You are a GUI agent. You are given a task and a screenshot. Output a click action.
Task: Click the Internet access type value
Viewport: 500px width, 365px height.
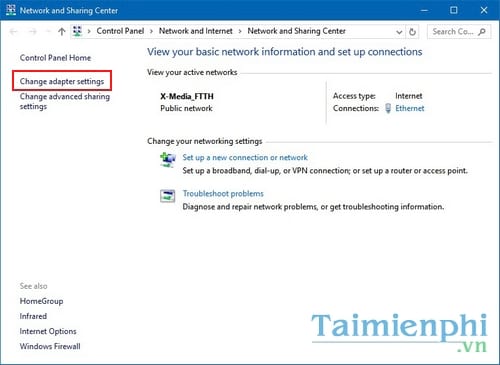coord(409,96)
